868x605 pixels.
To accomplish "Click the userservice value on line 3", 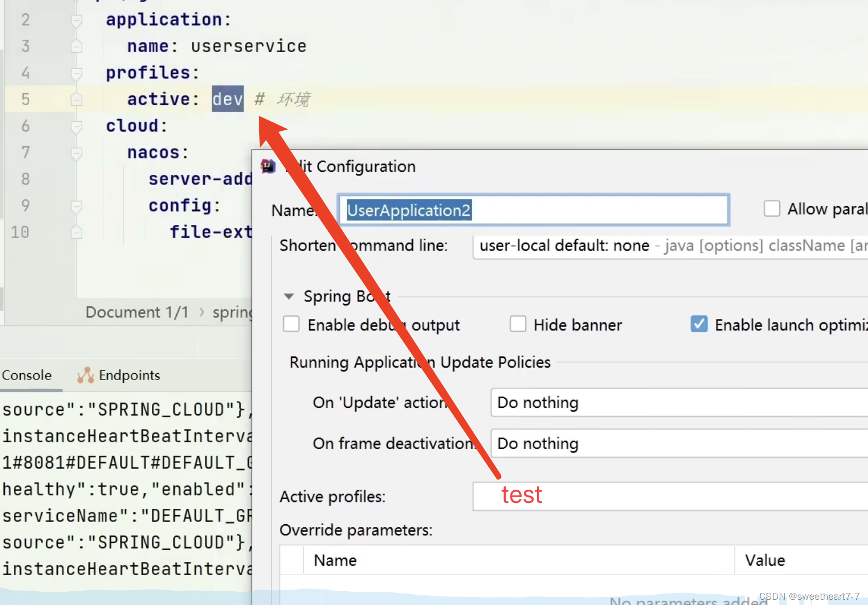I will point(249,46).
